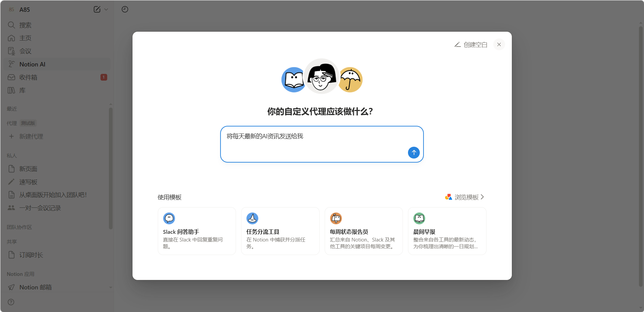Click the 任务分流工具 template icon
This screenshot has width=644, height=312.
[x=253, y=218]
